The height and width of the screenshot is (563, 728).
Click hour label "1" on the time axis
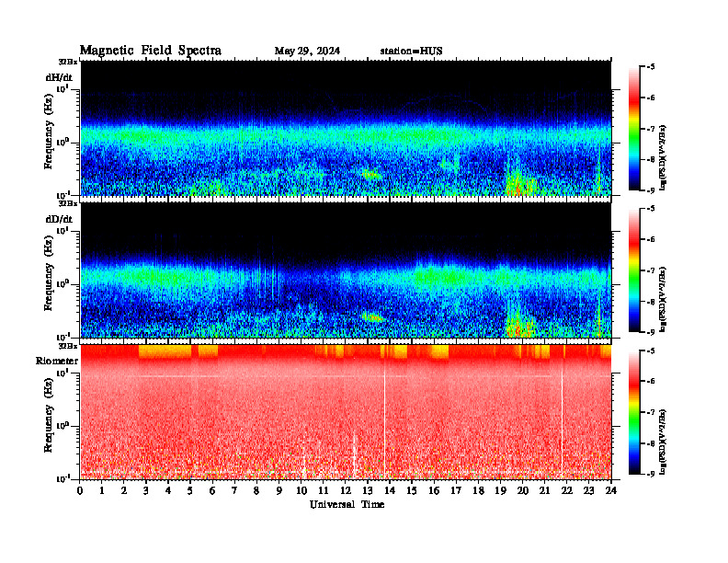(x=102, y=490)
